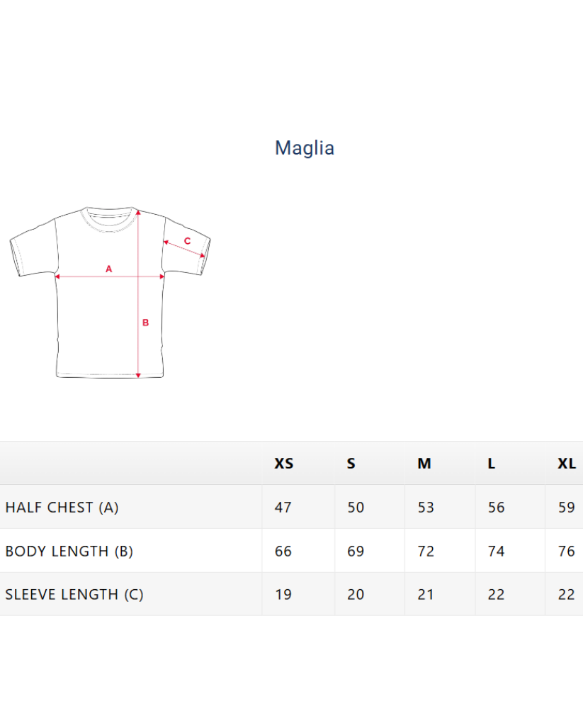Click the t-shirt measurement diagram
The width and height of the screenshot is (583, 728).
(x=110, y=292)
